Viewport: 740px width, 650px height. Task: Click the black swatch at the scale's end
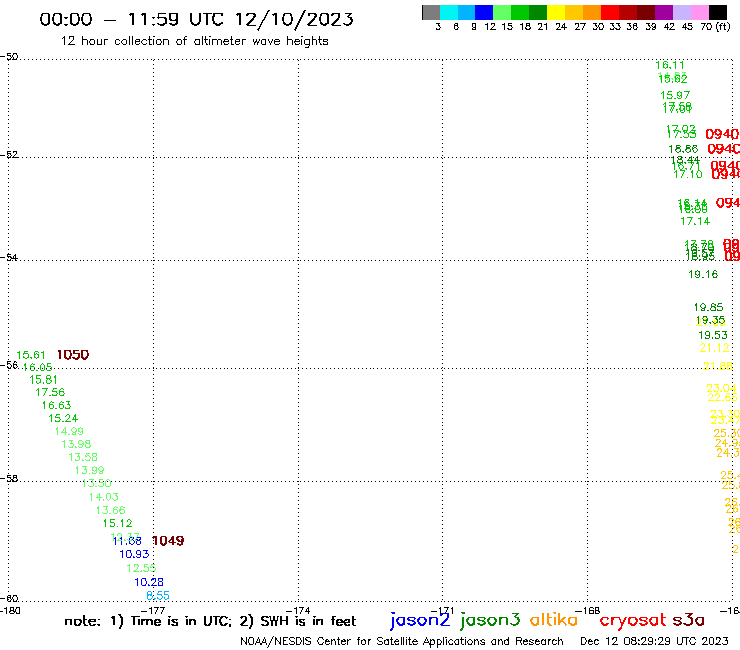coord(718,12)
